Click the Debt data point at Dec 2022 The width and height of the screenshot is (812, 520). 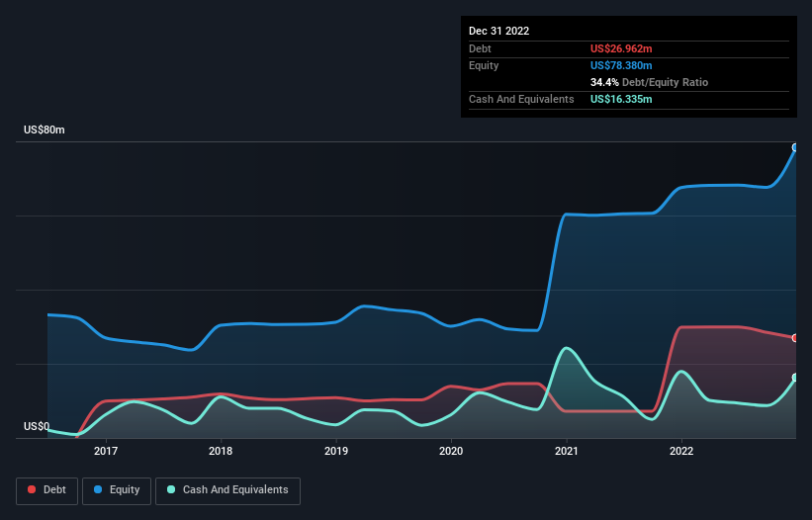(x=795, y=338)
